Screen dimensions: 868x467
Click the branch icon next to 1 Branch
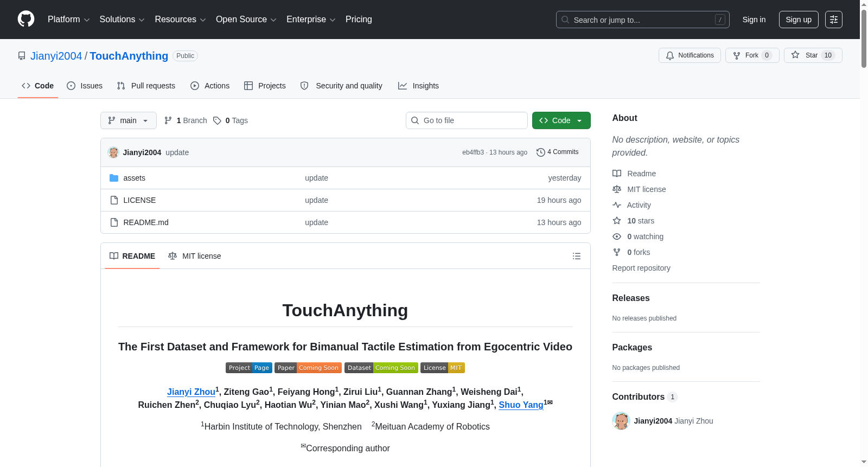[x=168, y=120]
